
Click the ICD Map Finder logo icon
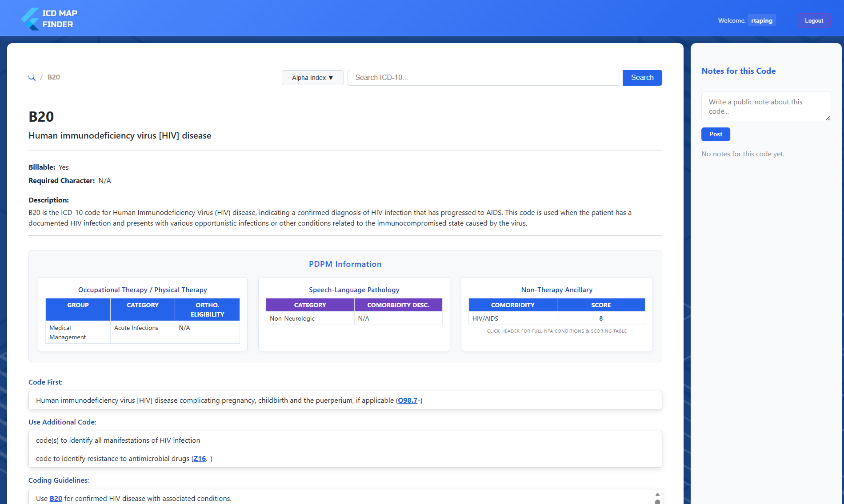30,18
